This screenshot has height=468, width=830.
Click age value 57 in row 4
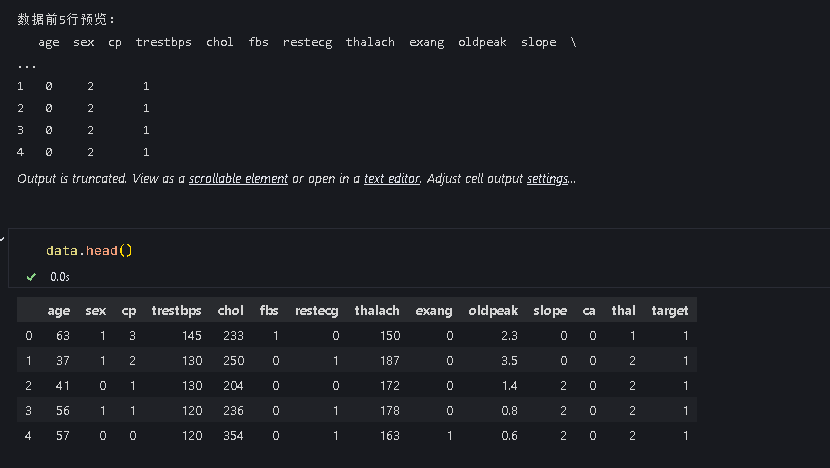tap(63, 435)
